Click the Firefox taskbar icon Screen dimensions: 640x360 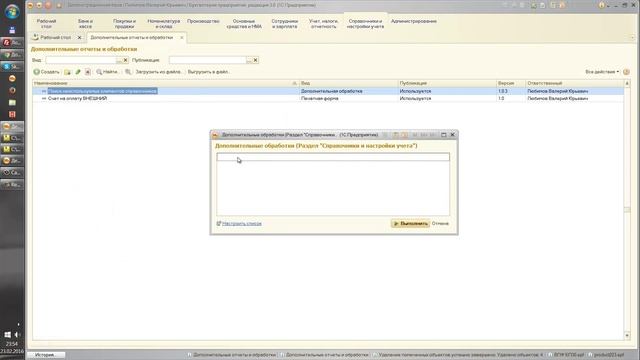12,90
